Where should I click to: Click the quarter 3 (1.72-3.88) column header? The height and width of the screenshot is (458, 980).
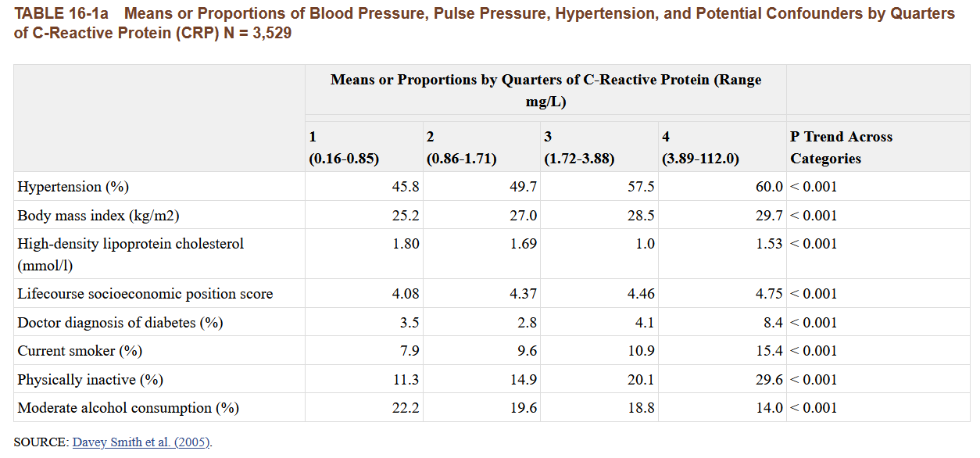(578, 148)
